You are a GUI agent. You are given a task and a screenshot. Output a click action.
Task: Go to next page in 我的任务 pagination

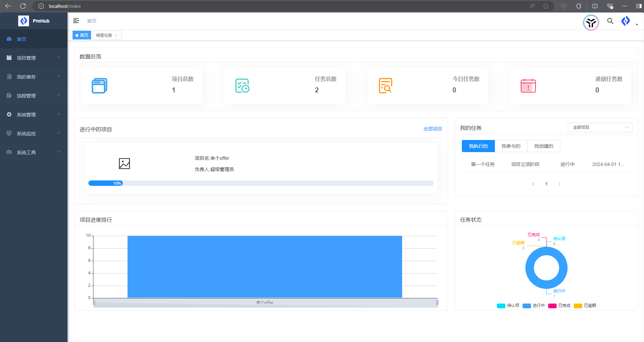559,184
